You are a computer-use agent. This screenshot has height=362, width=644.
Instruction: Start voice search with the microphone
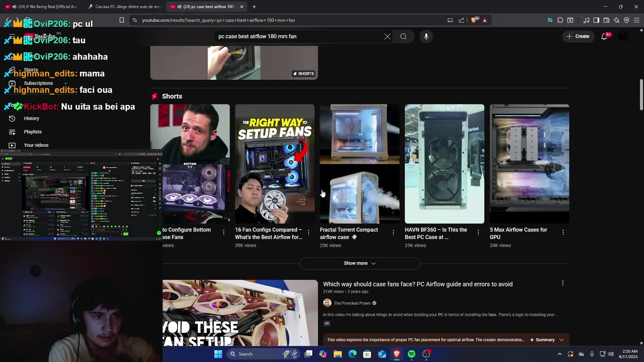coord(426,36)
